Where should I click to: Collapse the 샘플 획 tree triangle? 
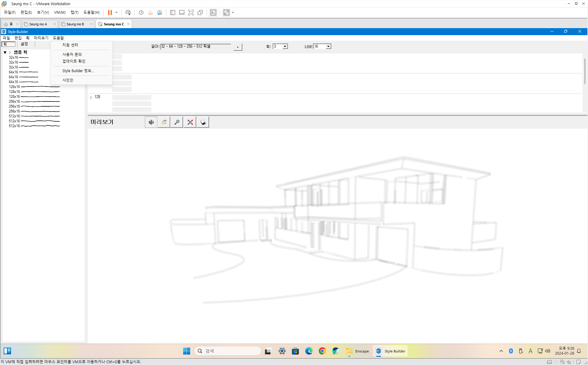tap(5, 53)
